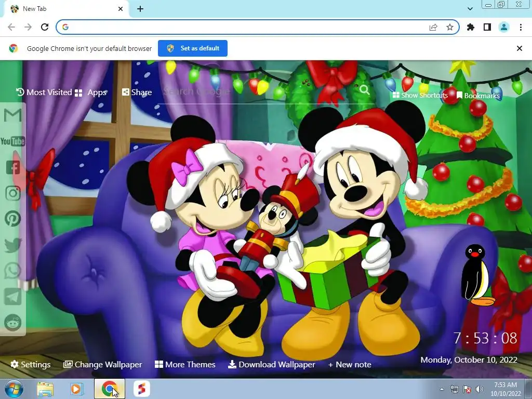Show hidden tray icons arrow
Image resolution: width=532 pixels, height=399 pixels.
coord(442,390)
